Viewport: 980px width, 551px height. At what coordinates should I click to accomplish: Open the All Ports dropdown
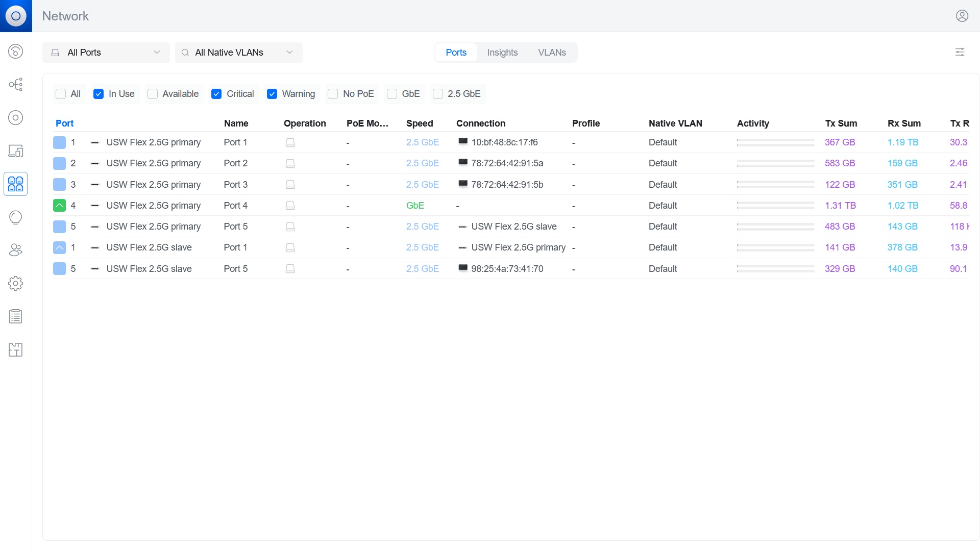[106, 53]
